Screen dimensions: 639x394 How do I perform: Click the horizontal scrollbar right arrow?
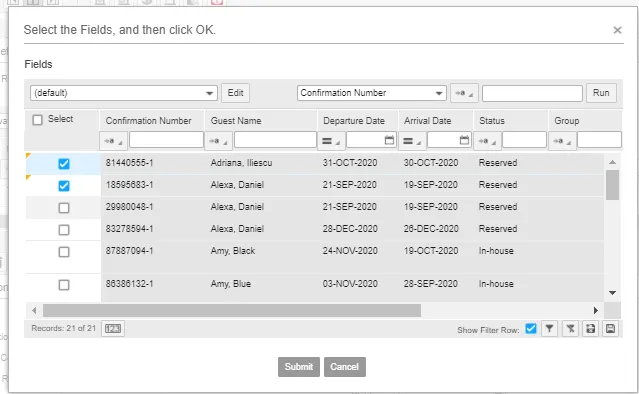596,310
